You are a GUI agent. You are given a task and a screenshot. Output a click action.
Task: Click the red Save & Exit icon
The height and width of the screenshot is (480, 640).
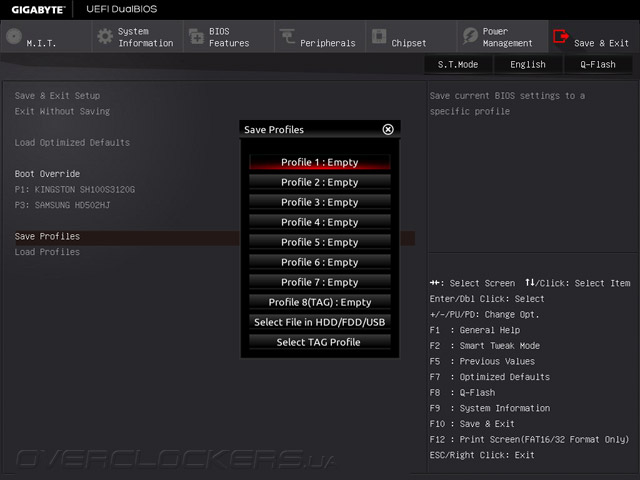point(561,36)
